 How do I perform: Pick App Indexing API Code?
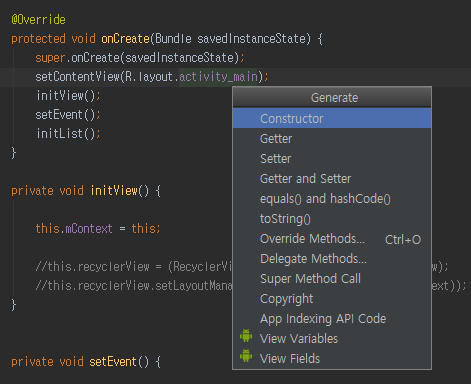(x=332, y=319)
